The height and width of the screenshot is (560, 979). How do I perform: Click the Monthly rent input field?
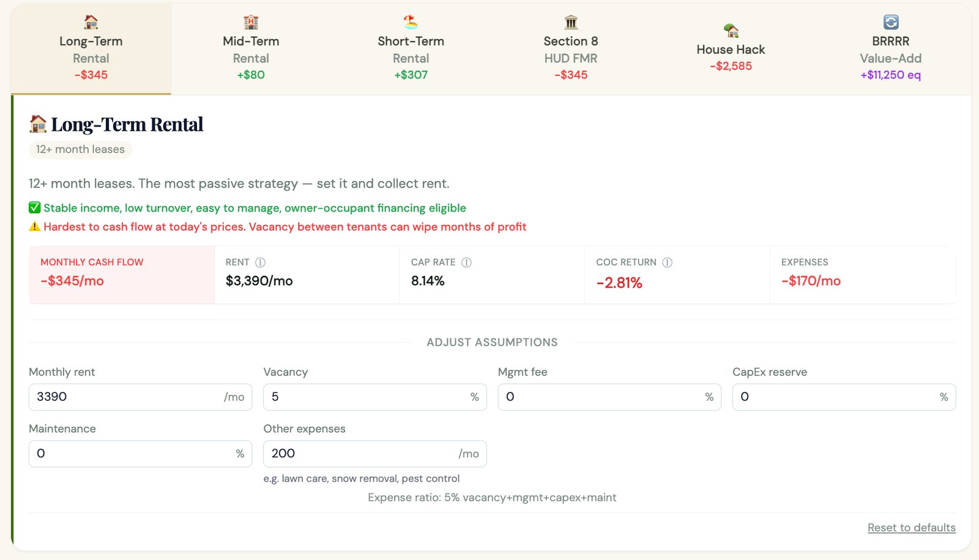140,397
